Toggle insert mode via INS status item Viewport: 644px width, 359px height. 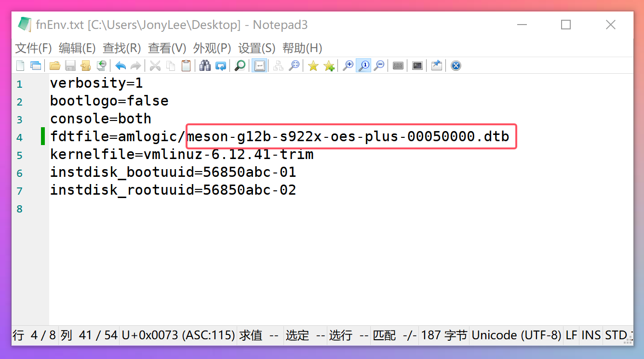point(590,335)
